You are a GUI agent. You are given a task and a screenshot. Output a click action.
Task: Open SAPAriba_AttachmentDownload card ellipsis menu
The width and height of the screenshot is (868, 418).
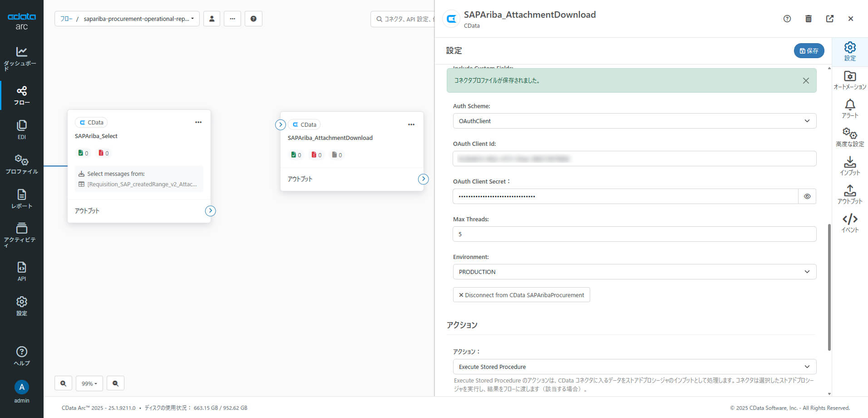tap(411, 124)
